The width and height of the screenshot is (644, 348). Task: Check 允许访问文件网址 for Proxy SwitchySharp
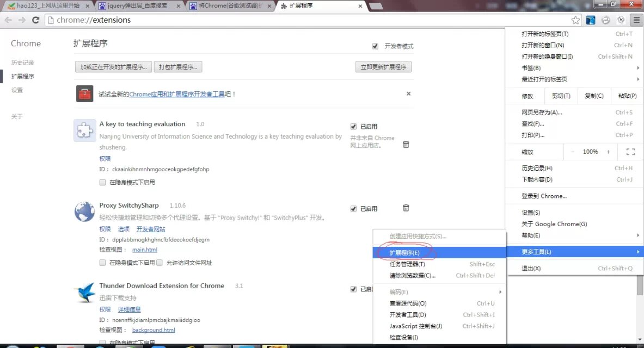coord(160,263)
